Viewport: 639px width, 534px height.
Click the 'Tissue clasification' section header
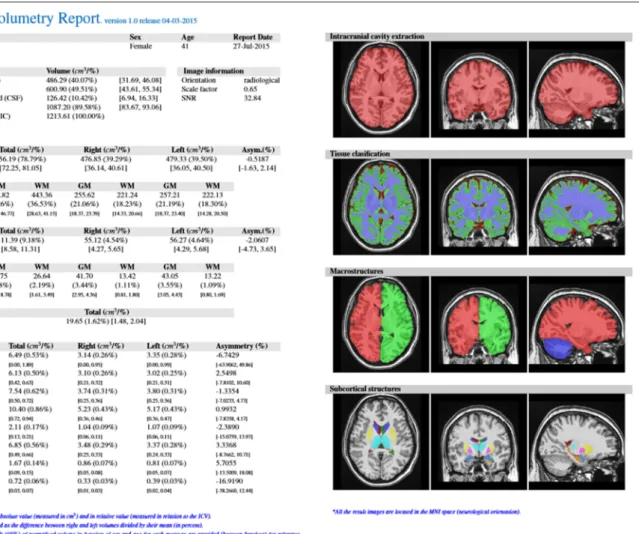click(x=360, y=154)
